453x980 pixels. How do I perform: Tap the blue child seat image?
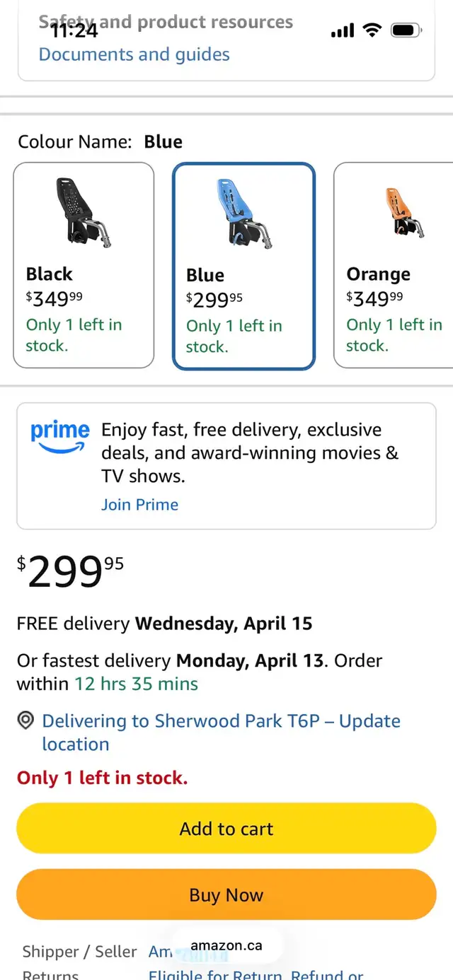pyautogui.click(x=243, y=214)
